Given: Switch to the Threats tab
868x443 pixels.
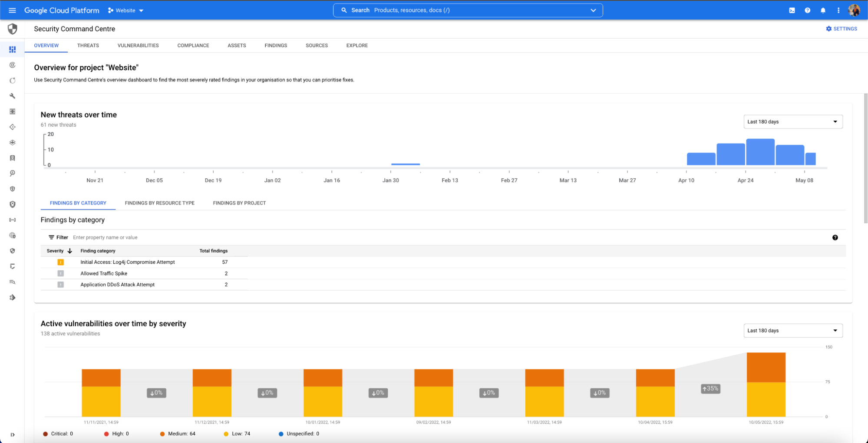Looking at the screenshot, I should coord(88,46).
